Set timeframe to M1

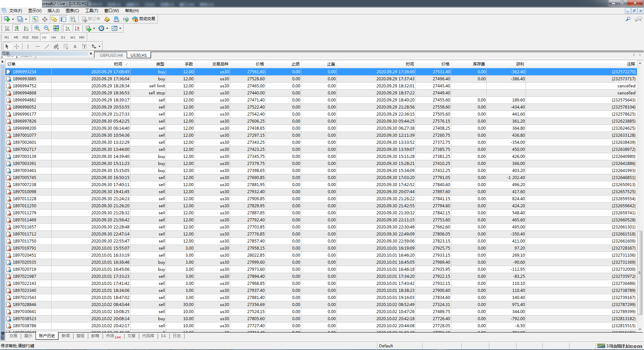click(x=7, y=37)
